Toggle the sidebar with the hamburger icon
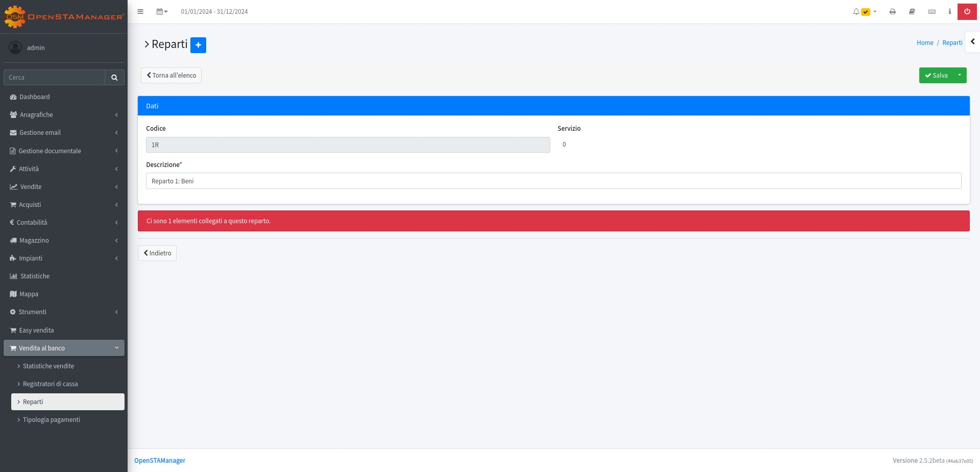Image resolution: width=980 pixels, height=472 pixels. [140, 12]
